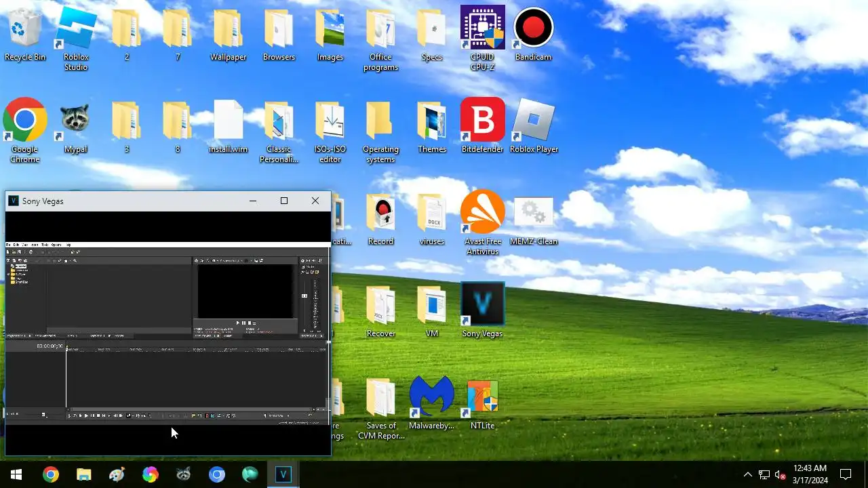Show hidden system tray icons
This screenshot has height=488, width=868.
(747, 474)
